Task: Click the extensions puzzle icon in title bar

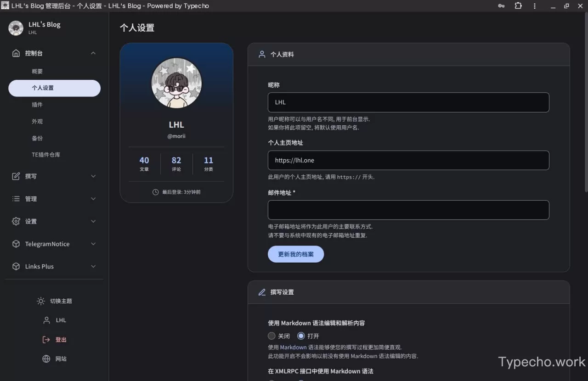Action: coord(518,6)
